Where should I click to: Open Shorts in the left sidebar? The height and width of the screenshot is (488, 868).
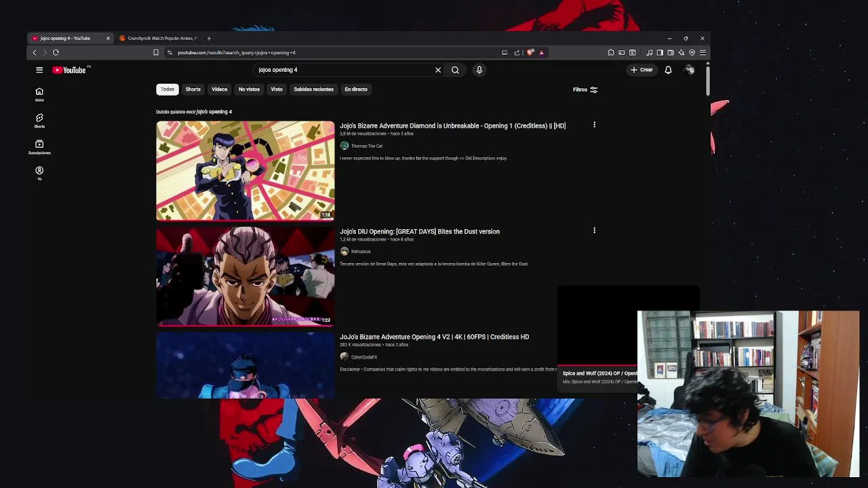coord(39,121)
